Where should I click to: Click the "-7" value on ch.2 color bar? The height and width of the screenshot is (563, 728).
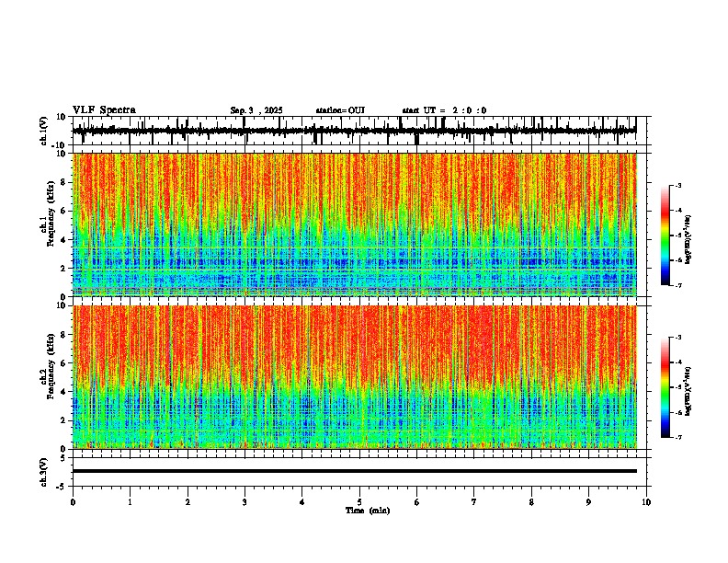tap(678, 438)
